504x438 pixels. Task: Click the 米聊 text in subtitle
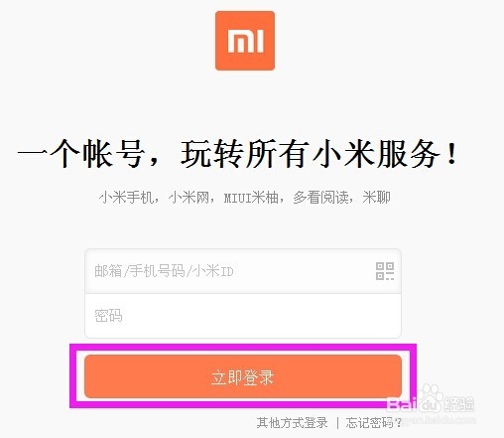click(376, 198)
